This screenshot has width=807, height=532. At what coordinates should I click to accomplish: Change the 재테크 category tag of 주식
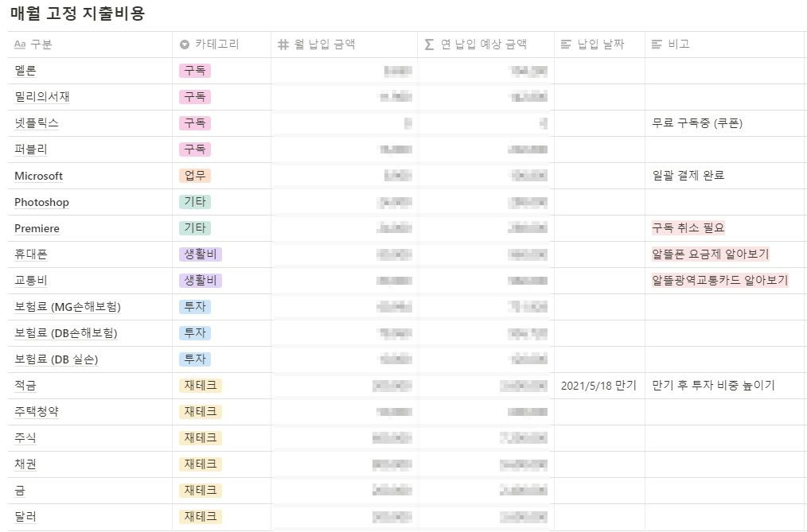pos(201,437)
